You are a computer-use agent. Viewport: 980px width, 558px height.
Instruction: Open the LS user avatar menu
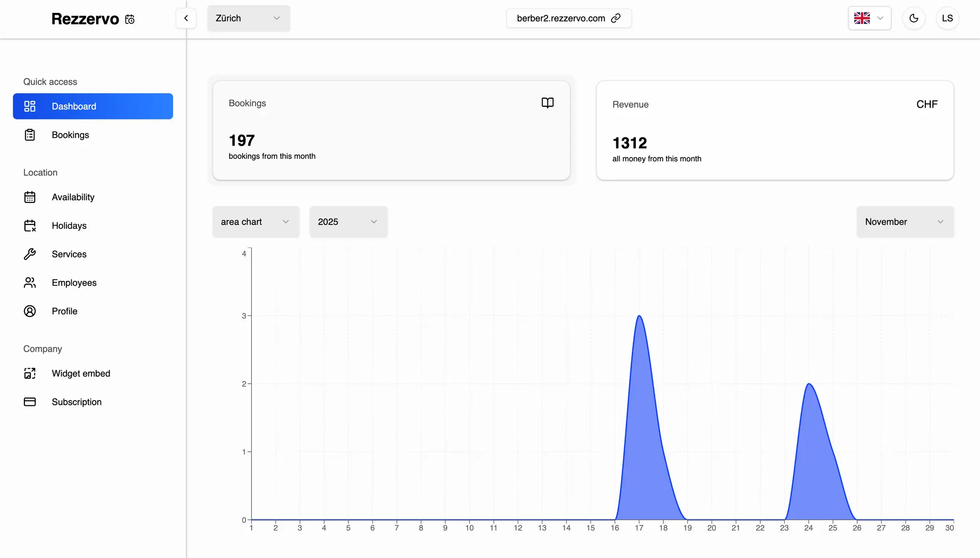(947, 18)
